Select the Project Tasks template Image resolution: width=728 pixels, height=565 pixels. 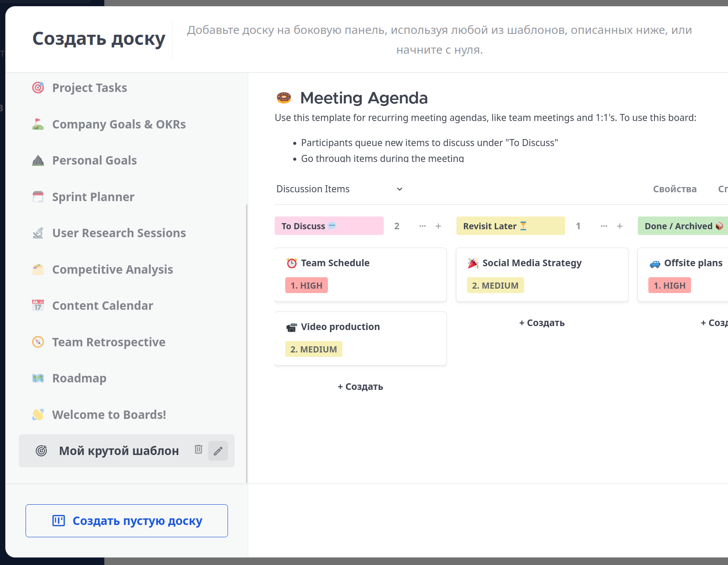(x=89, y=88)
